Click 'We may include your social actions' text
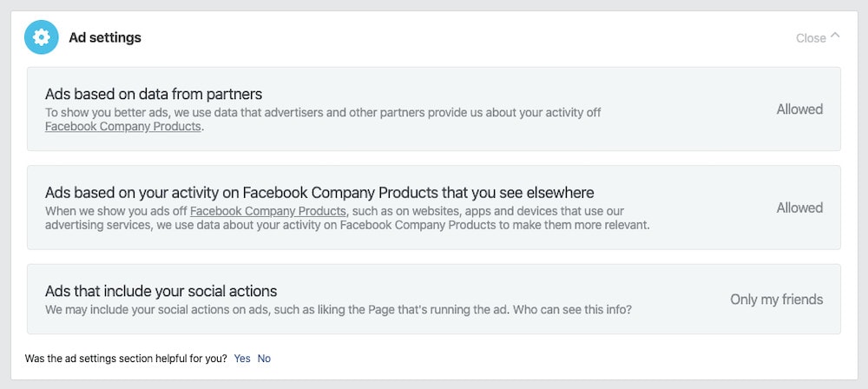This screenshot has height=389, width=868. click(260, 310)
